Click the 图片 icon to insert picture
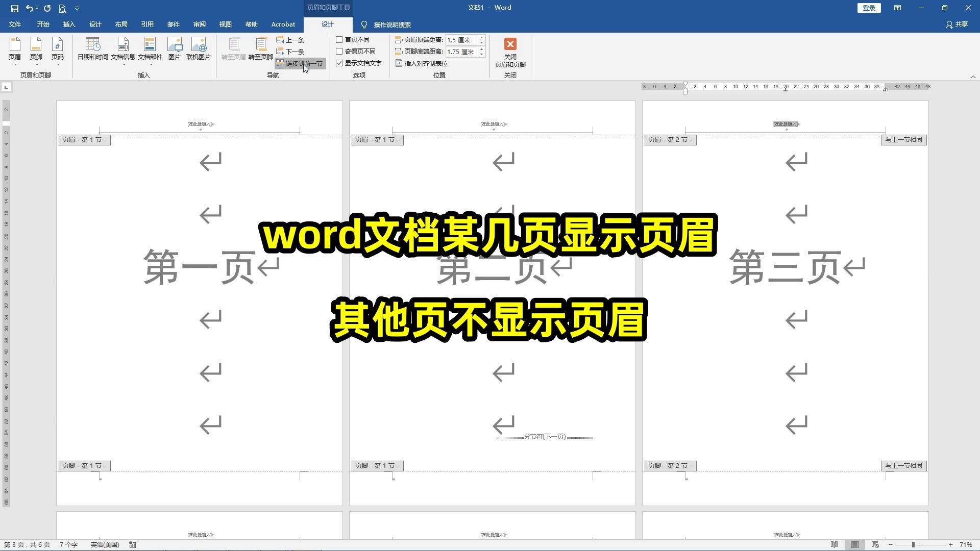This screenshot has height=551, width=980. (175, 48)
